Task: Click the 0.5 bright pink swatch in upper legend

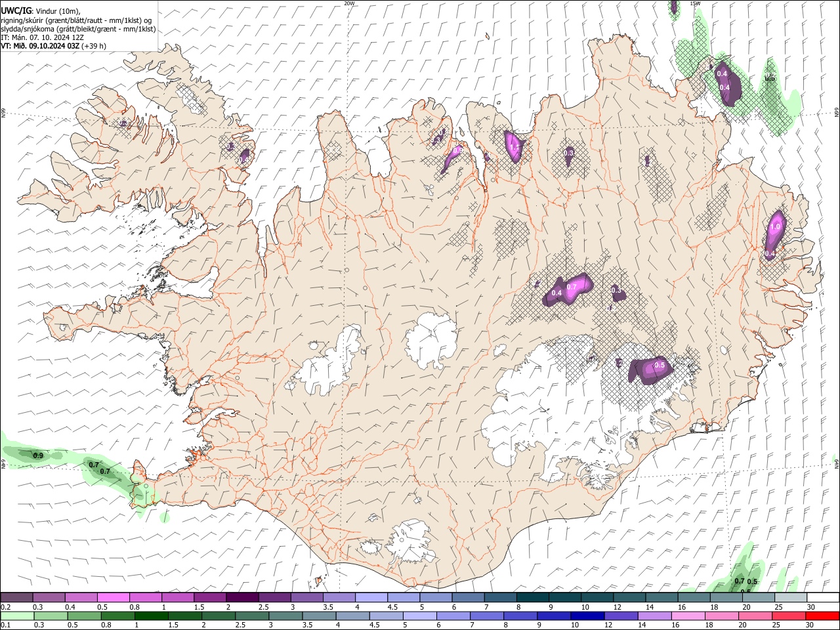Action: [x=113, y=597]
